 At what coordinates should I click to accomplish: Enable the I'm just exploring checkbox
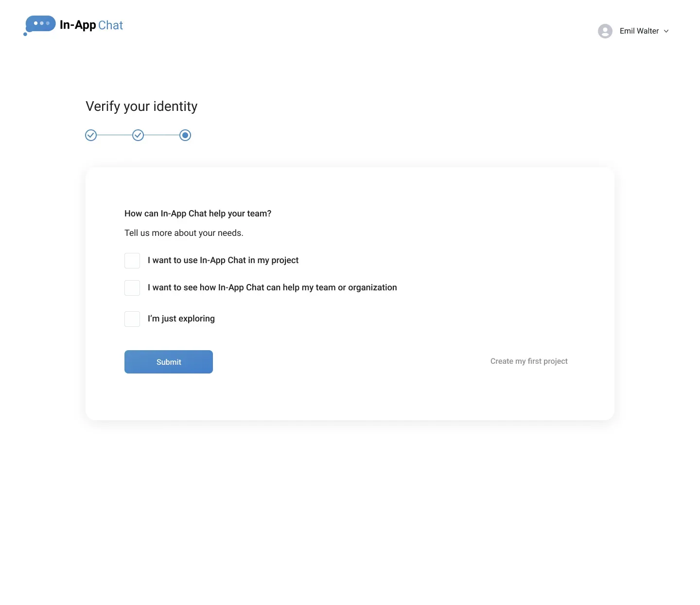click(x=132, y=319)
